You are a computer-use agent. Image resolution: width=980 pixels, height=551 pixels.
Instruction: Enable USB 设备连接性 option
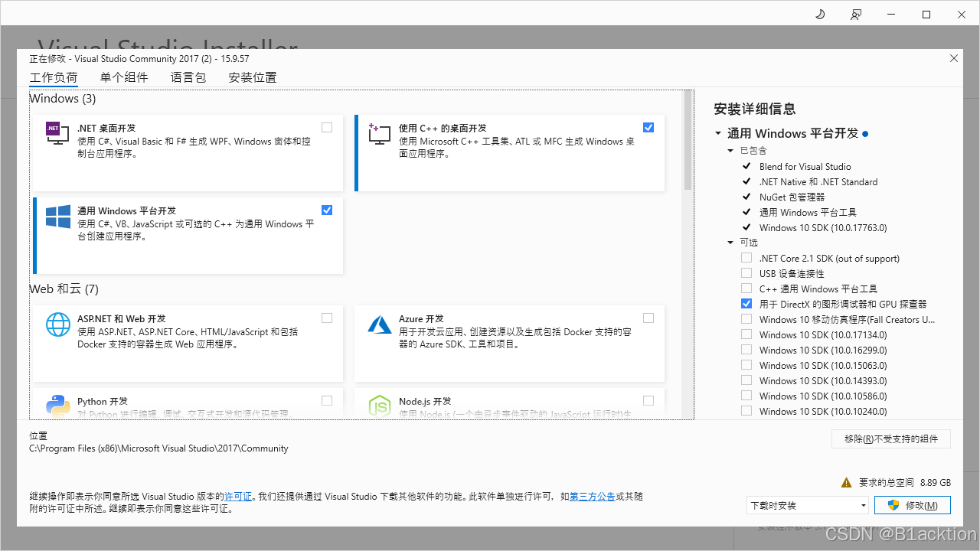(x=746, y=273)
